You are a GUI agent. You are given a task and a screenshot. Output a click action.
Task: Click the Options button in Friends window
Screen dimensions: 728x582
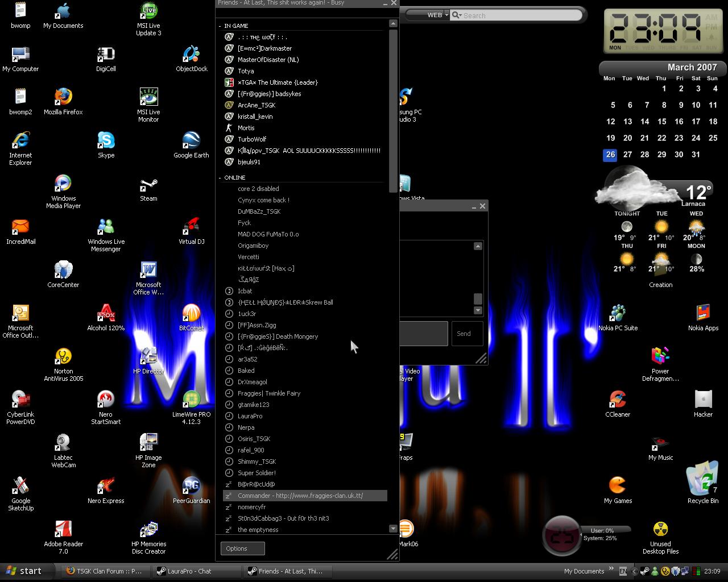(242, 548)
